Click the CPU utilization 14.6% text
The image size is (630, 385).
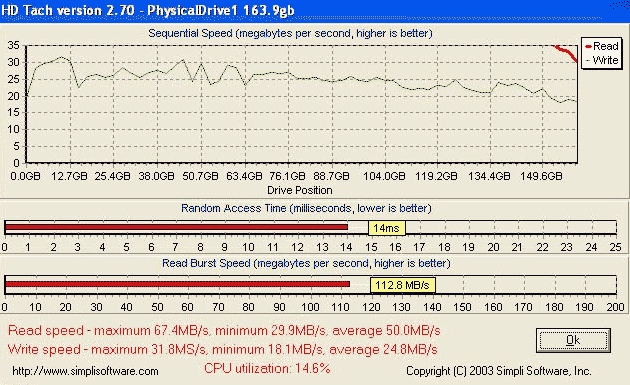click(x=267, y=368)
